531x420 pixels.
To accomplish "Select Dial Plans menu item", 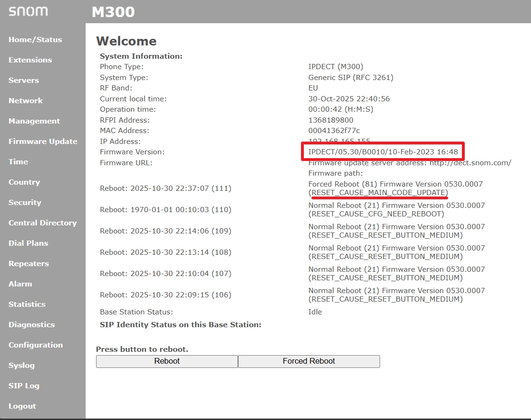I will [28, 243].
